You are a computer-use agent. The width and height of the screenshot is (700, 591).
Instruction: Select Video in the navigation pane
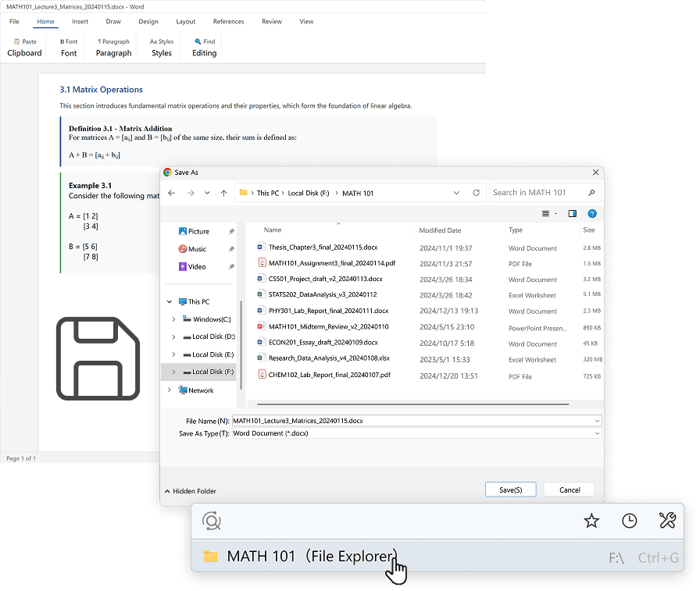192,267
